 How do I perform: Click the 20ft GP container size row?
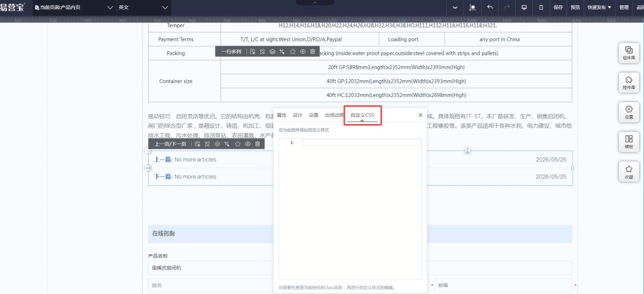coord(396,67)
